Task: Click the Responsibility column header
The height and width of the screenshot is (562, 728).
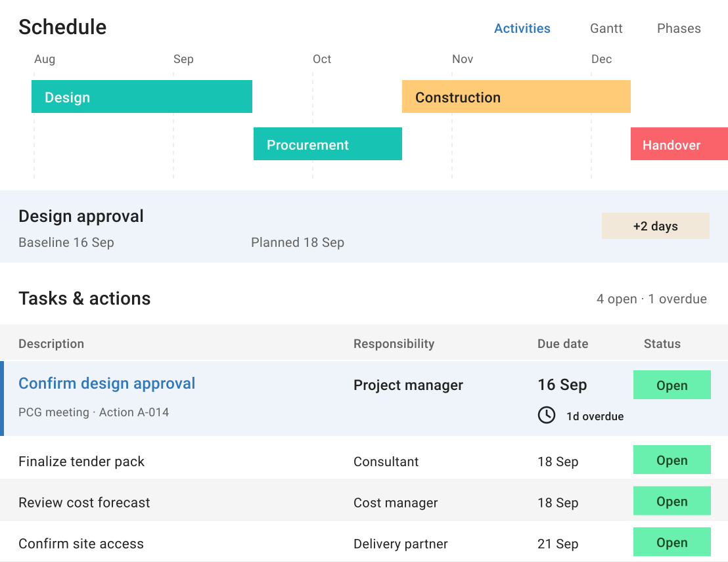Action: coord(394,344)
